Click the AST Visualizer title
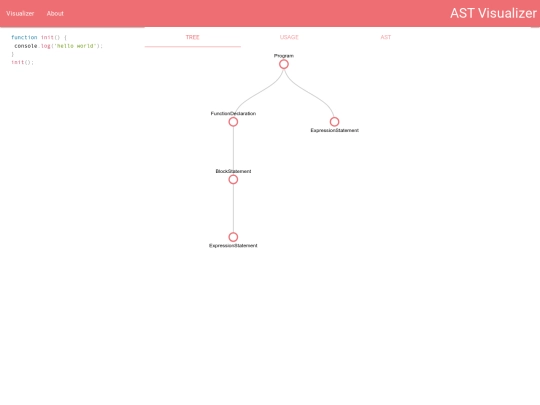This screenshot has width=540, height=405. pos(493,13)
